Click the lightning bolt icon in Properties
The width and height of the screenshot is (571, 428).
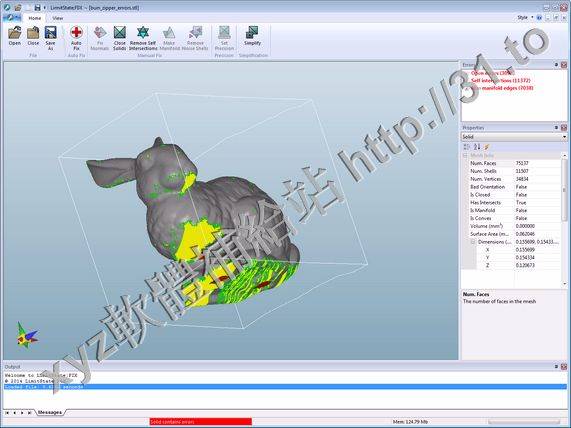[487, 146]
